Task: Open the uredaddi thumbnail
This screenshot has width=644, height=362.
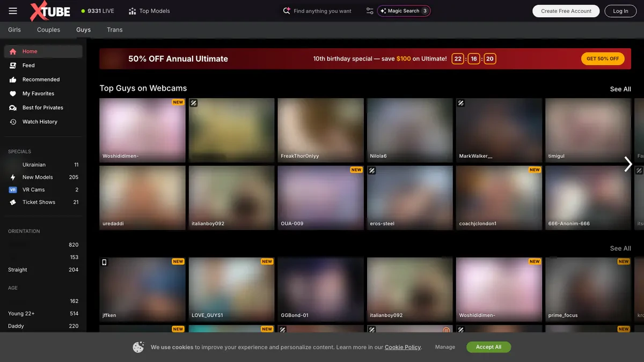Action: pos(142,197)
